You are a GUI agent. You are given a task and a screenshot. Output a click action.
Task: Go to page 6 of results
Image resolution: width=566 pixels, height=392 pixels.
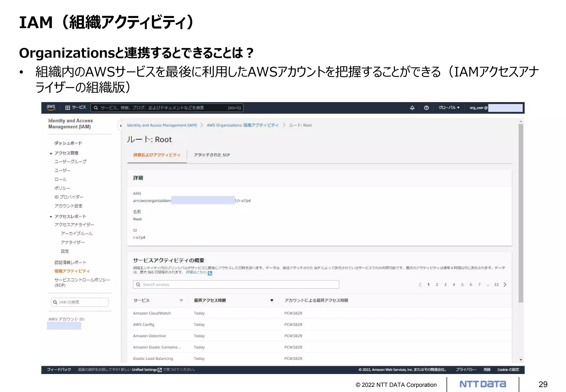(x=471, y=284)
